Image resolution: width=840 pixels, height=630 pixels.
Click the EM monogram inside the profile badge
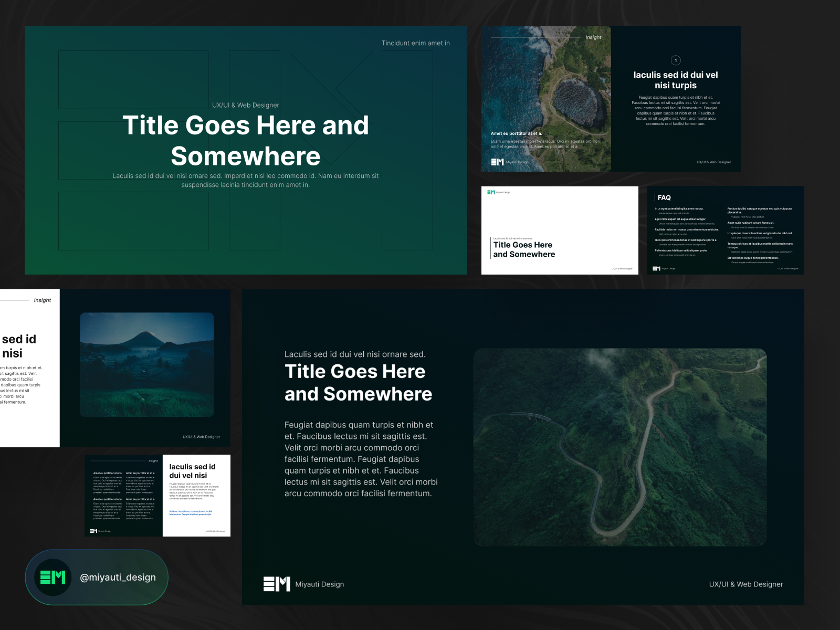tap(52, 577)
